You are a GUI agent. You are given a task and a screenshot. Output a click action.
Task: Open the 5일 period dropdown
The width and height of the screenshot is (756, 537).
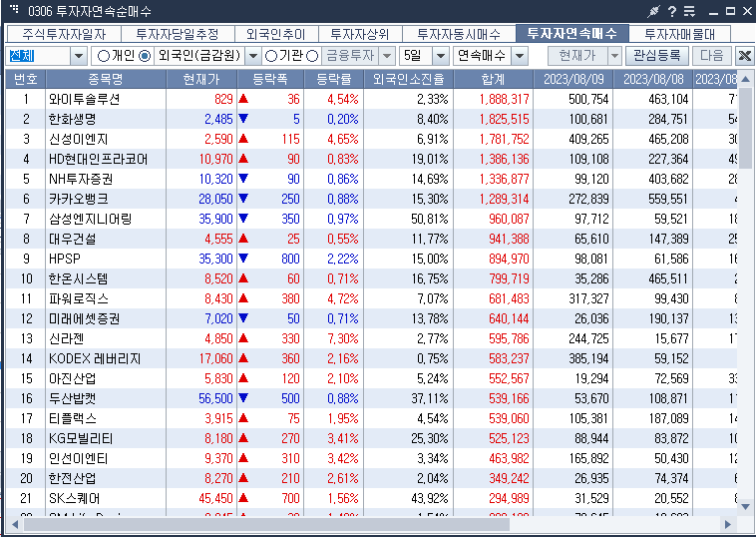point(440,56)
